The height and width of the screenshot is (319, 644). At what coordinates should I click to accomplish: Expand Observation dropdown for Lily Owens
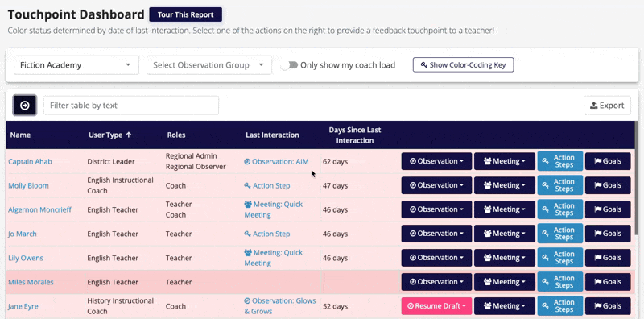pyautogui.click(x=436, y=258)
